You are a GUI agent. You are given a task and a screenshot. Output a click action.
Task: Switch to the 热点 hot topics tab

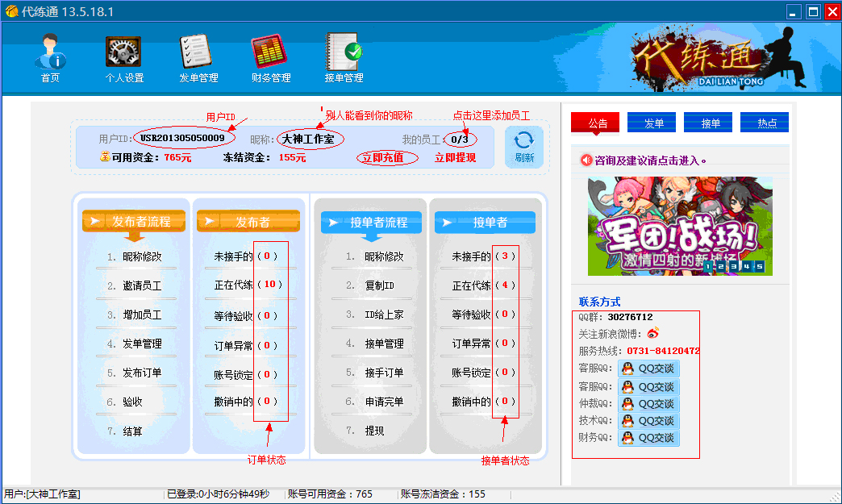point(764,122)
